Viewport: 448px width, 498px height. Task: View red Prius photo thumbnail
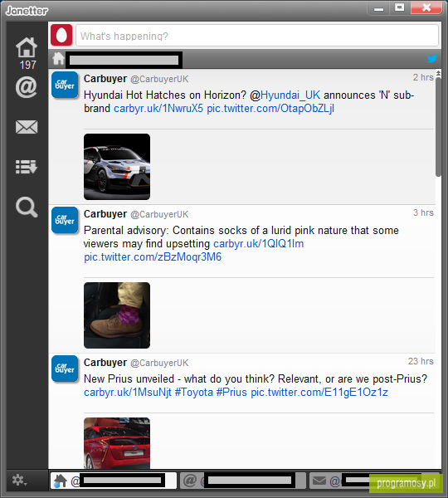pos(117,443)
